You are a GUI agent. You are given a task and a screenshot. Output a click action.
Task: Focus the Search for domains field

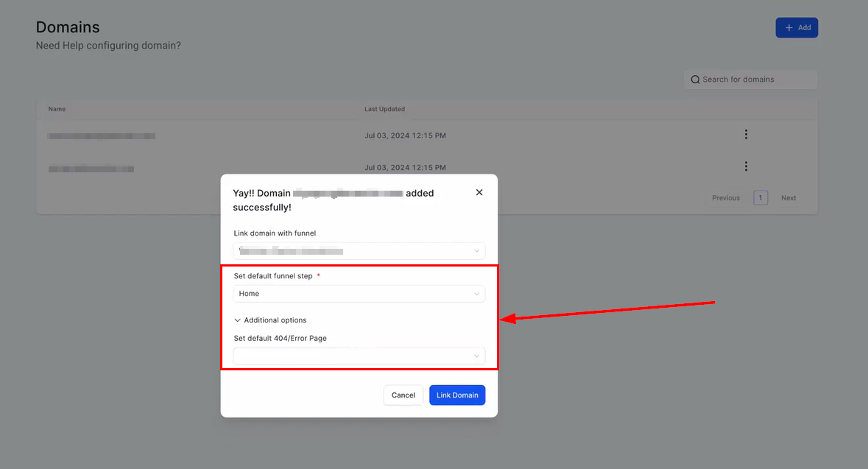point(755,80)
